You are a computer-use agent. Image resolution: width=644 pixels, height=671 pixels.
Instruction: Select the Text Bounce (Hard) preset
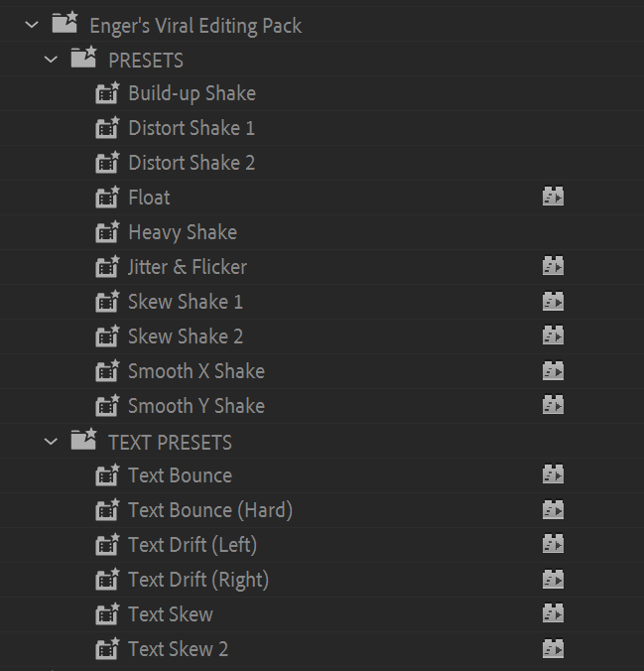tap(209, 510)
